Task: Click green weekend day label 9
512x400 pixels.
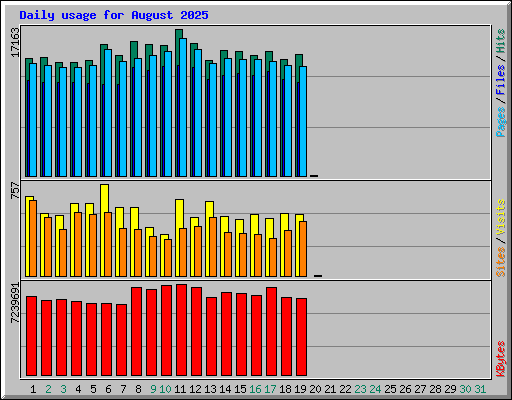Action: [x=153, y=389]
